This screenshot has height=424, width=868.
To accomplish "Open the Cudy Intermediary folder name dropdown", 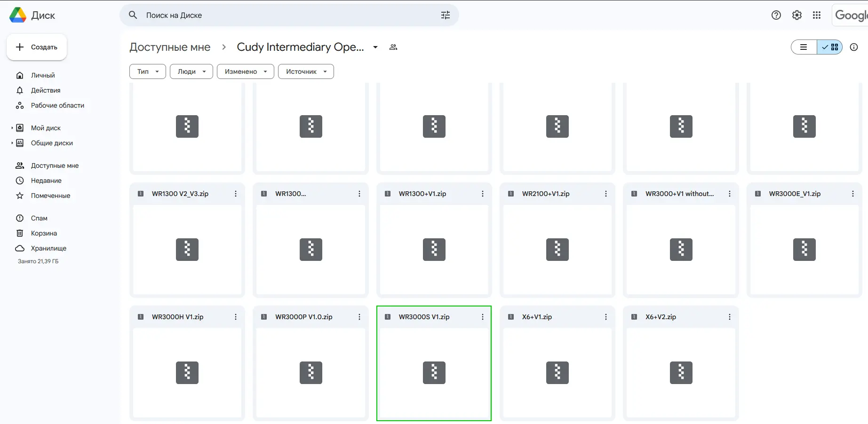I will 375,47.
